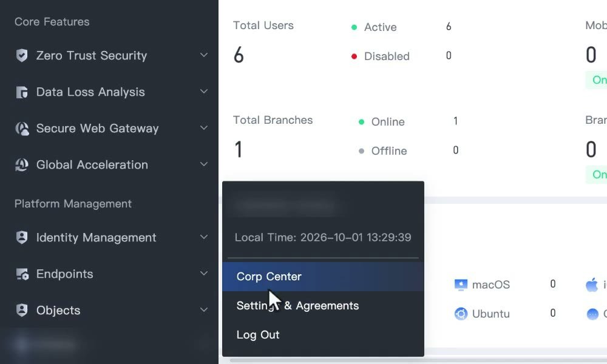
Task: Choose Log Out from the menu
Action: (323, 335)
